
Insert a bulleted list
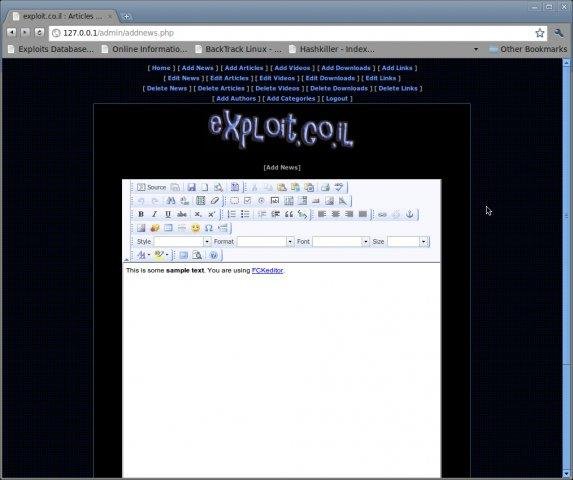[x=245, y=214]
